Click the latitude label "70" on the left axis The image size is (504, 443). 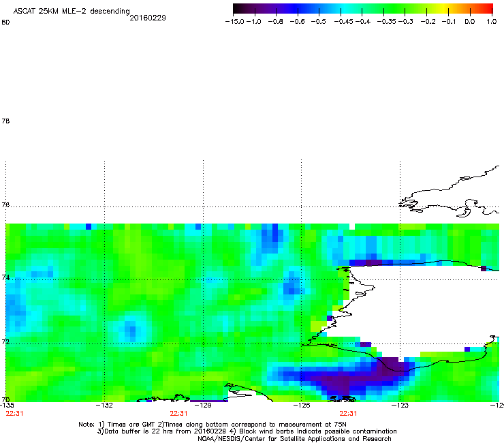tap(5, 400)
